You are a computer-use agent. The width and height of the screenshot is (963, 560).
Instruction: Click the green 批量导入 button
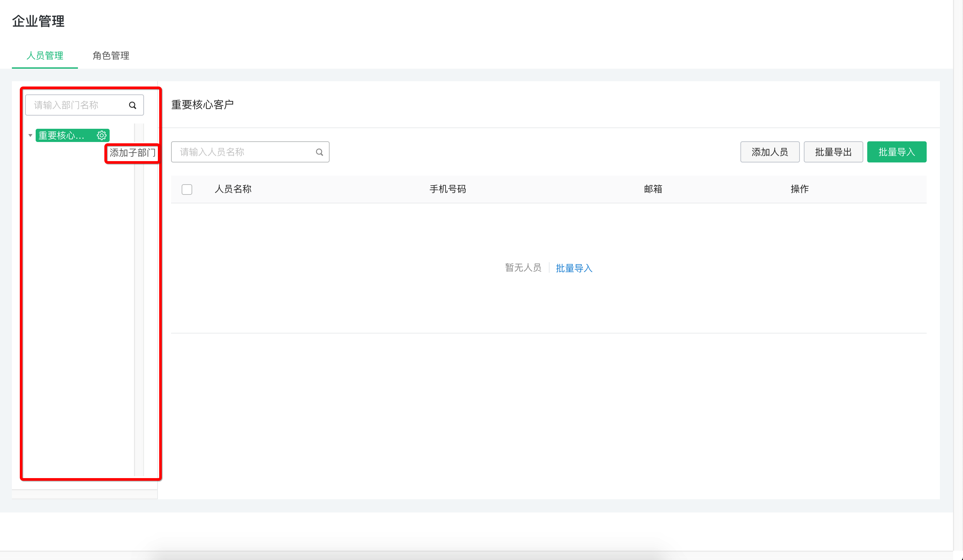tap(897, 152)
